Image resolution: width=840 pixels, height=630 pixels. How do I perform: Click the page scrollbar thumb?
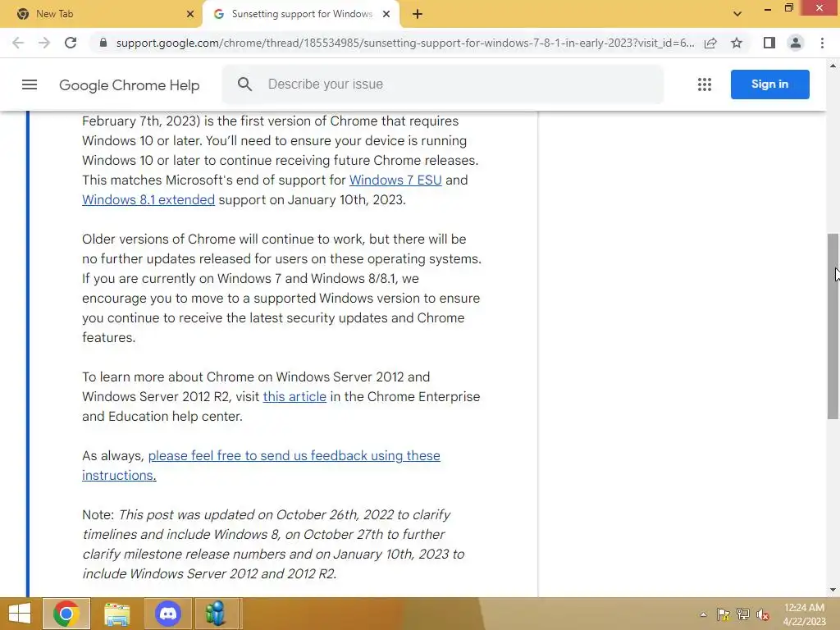[x=833, y=326]
